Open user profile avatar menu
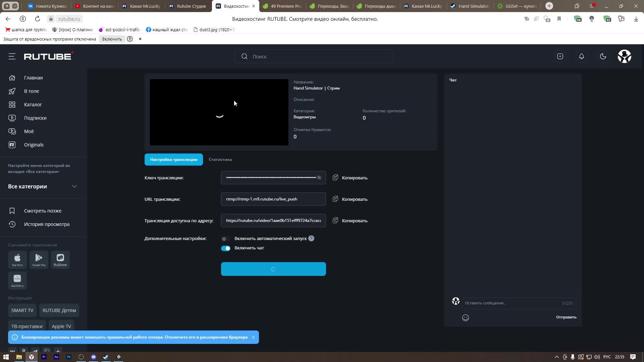 tap(625, 56)
